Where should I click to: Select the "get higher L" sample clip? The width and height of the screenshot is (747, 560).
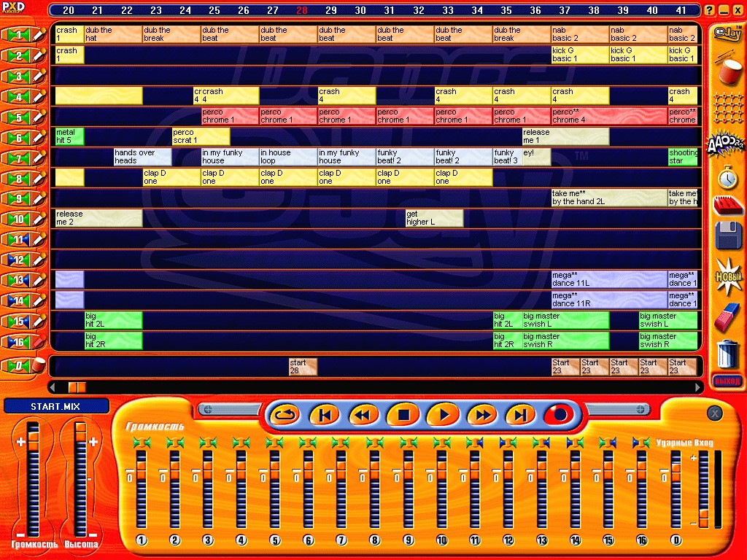point(434,218)
